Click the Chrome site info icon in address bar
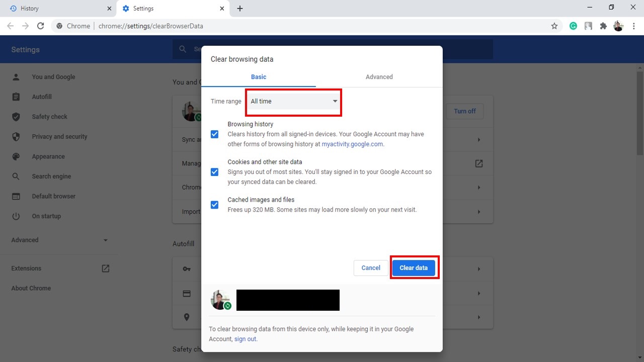This screenshot has height=362, width=644. [60, 26]
